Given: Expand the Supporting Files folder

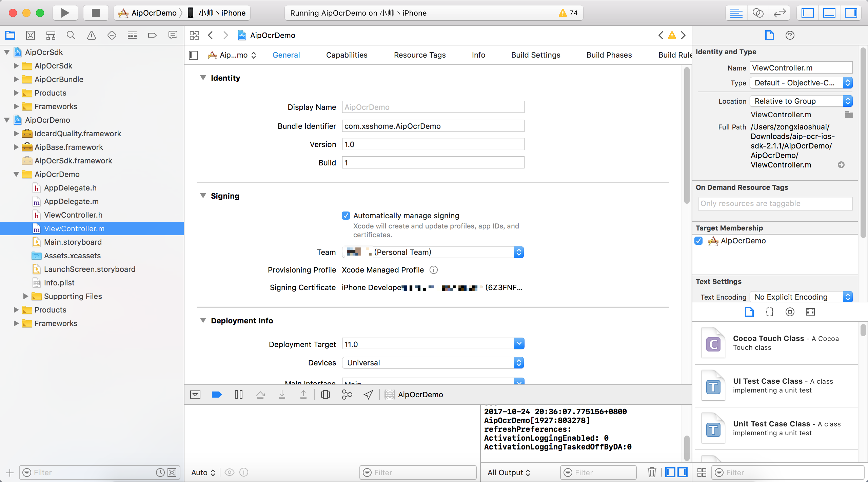Looking at the screenshot, I should coord(25,296).
